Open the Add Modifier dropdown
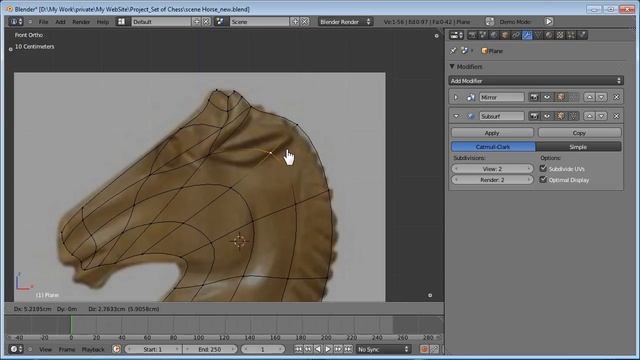 tap(536, 81)
